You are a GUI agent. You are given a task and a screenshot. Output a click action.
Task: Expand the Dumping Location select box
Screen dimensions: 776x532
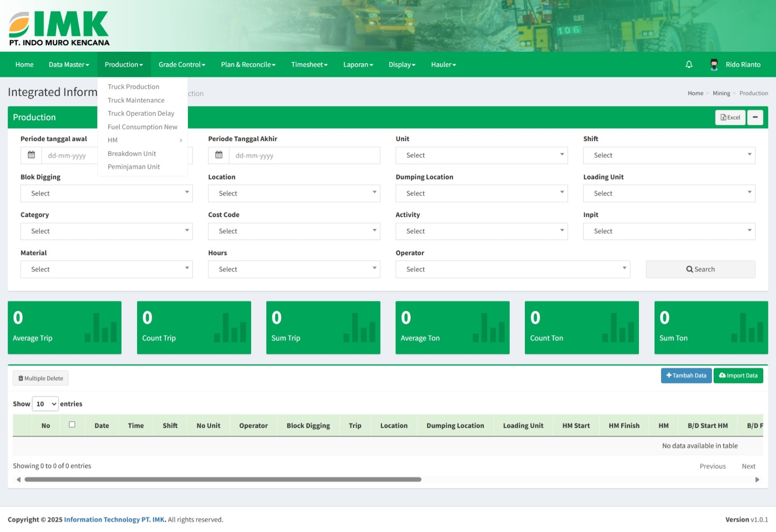481,193
